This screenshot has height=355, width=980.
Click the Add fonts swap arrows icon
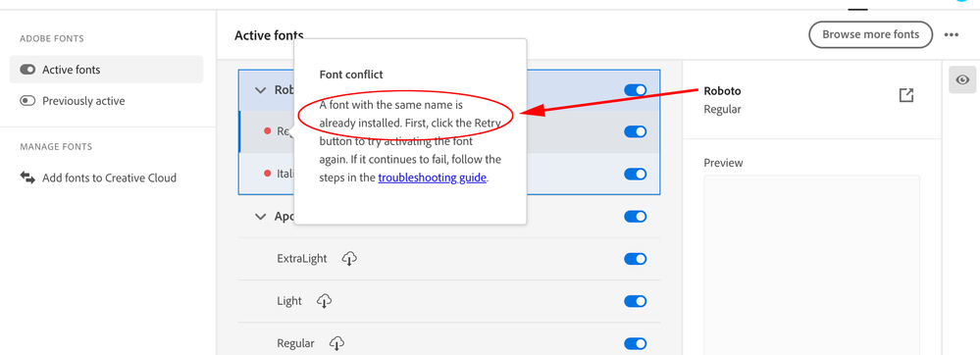pos(27,177)
